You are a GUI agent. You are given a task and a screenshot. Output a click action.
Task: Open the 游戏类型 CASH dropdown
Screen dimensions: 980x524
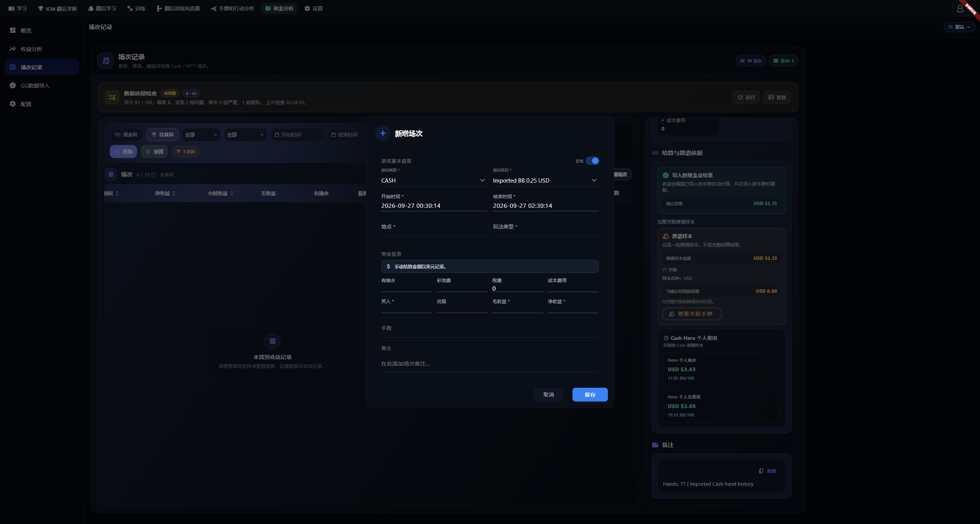pyautogui.click(x=433, y=181)
